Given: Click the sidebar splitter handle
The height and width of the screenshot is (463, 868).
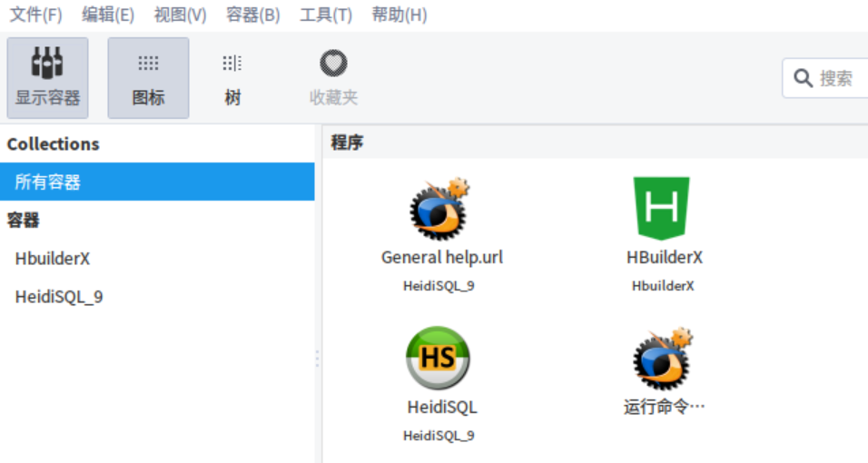Looking at the screenshot, I should coord(317,359).
